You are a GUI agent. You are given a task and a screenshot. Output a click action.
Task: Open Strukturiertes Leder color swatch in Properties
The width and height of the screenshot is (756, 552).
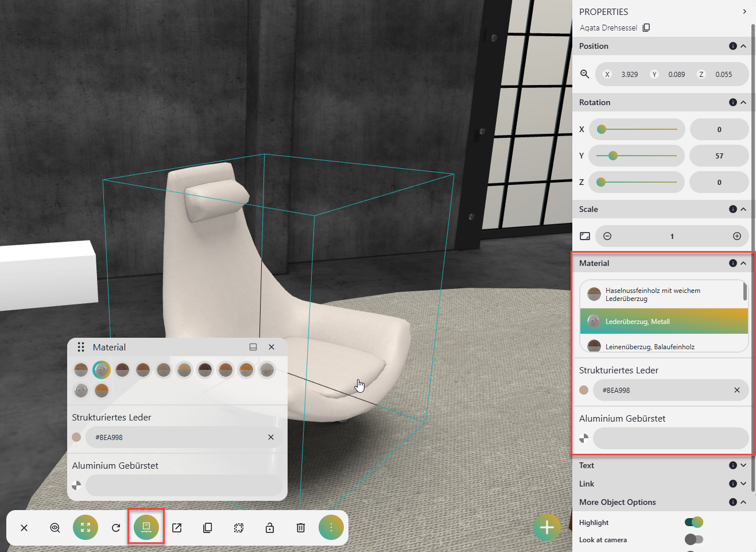[x=584, y=390]
